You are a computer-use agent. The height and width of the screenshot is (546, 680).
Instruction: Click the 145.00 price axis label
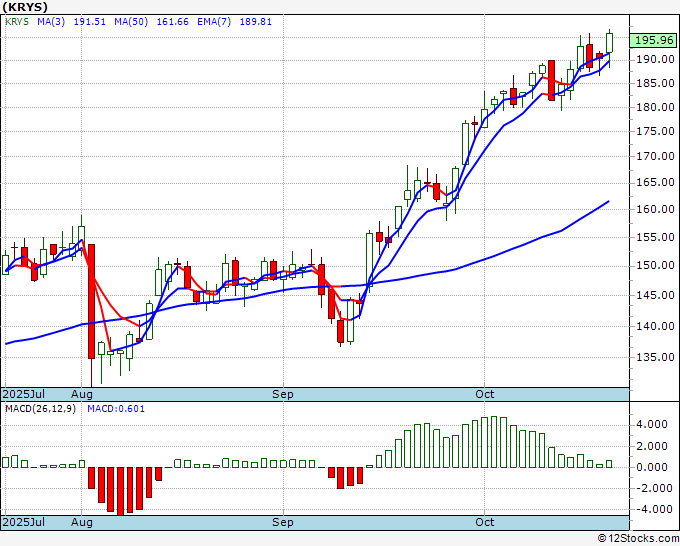[655, 295]
